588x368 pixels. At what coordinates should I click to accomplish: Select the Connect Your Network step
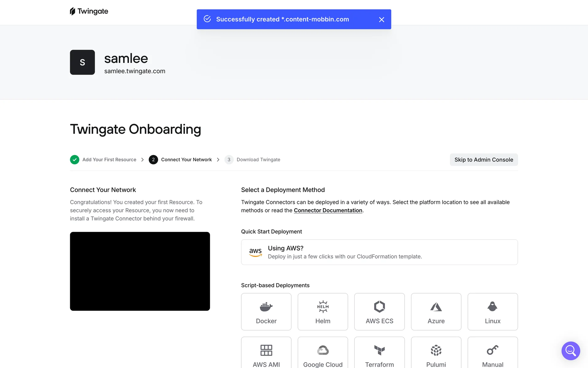point(186,160)
